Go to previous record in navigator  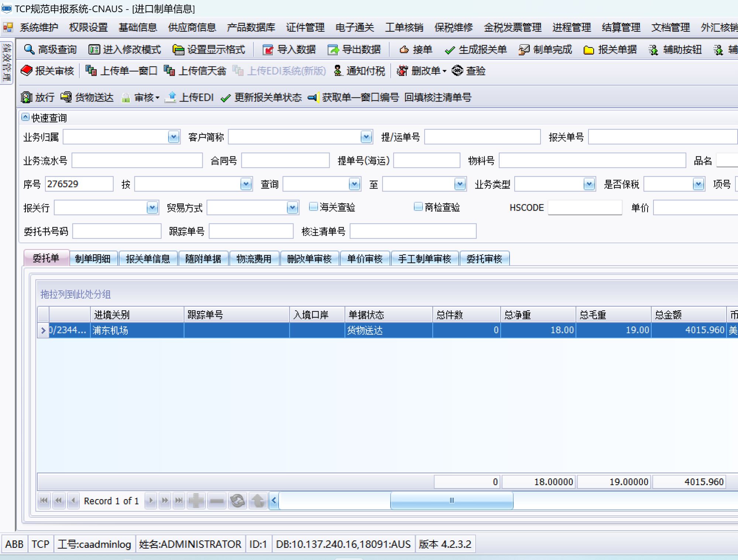[x=73, y=501]
